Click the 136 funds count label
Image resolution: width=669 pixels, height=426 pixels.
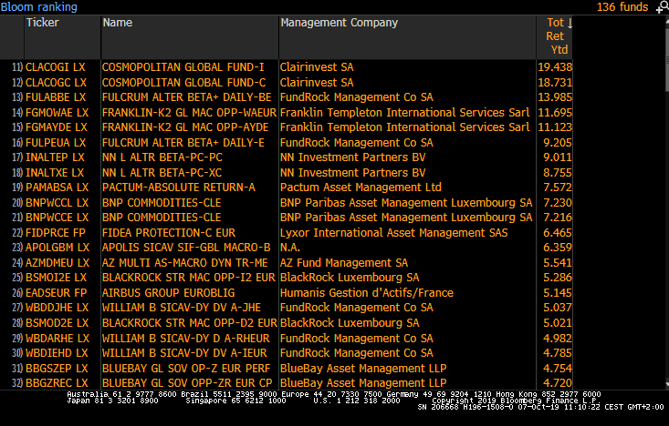coord(622,7)
